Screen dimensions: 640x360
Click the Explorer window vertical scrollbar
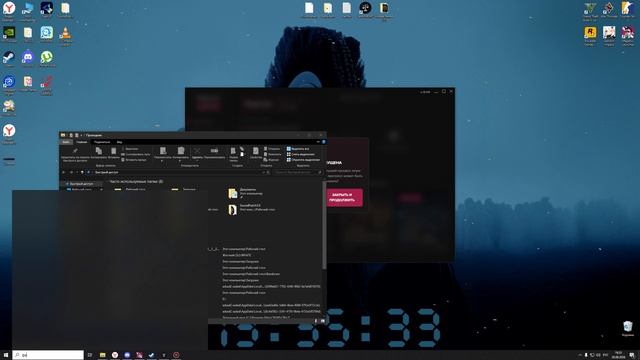click(x=324, y=224)
